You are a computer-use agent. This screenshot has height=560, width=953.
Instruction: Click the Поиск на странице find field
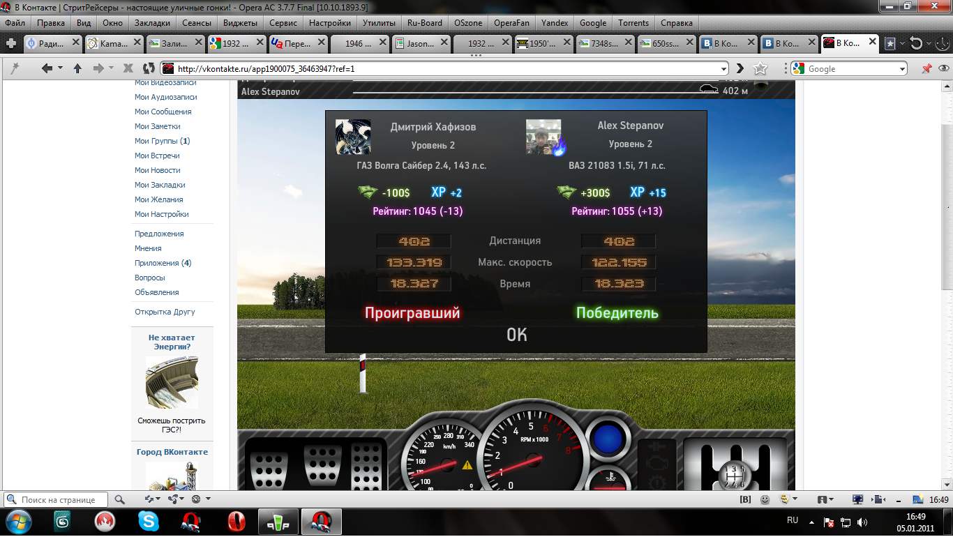tap(56, 499)
